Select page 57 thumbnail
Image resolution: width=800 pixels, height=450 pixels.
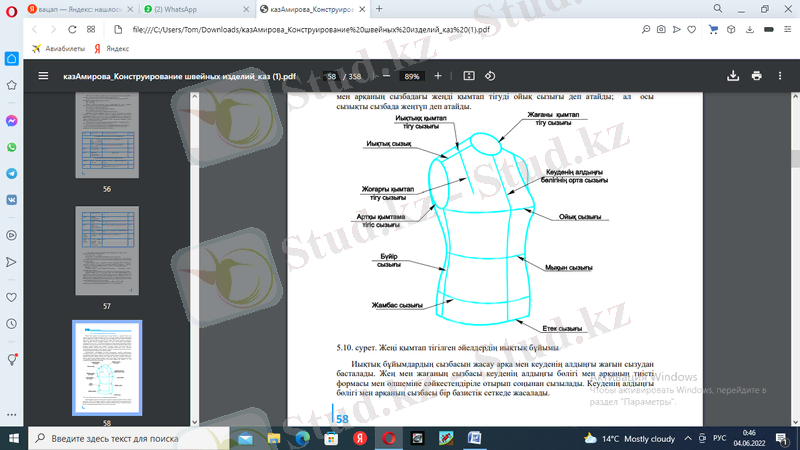[107, 251]
